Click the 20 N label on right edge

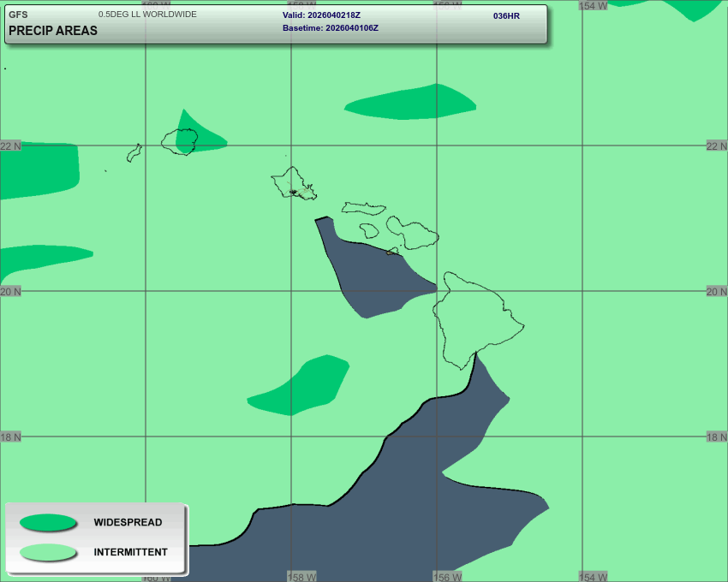click(716, 291)
